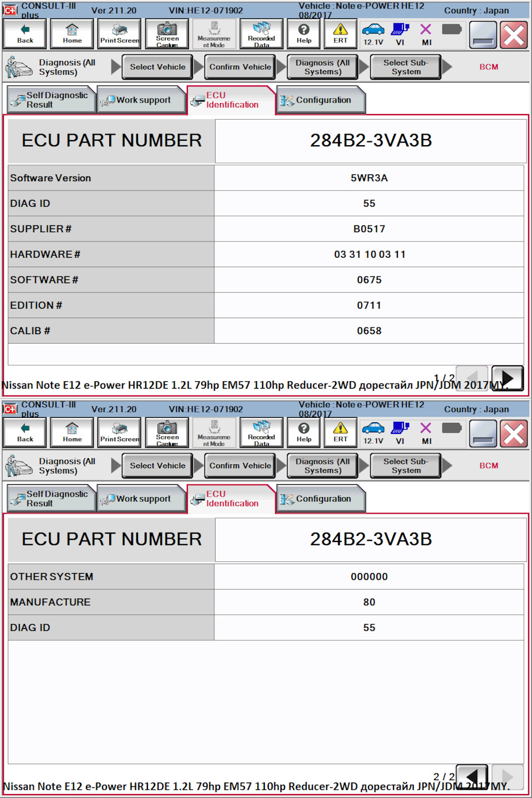The height and width of the screenshot is (798, 532).
Task: Open Screen Capture in the page 1/2 window
Action: [167, 34]
